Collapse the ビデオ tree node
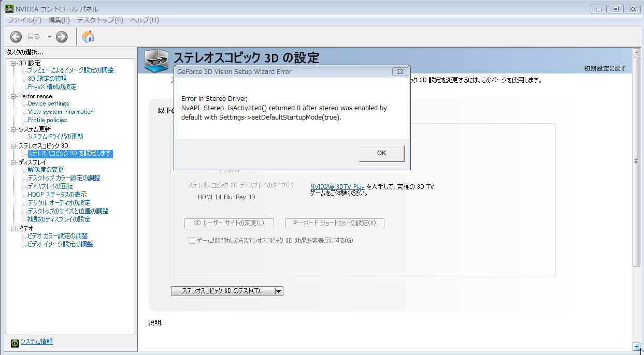Screen dimensions: 644x355 [13, 229]
